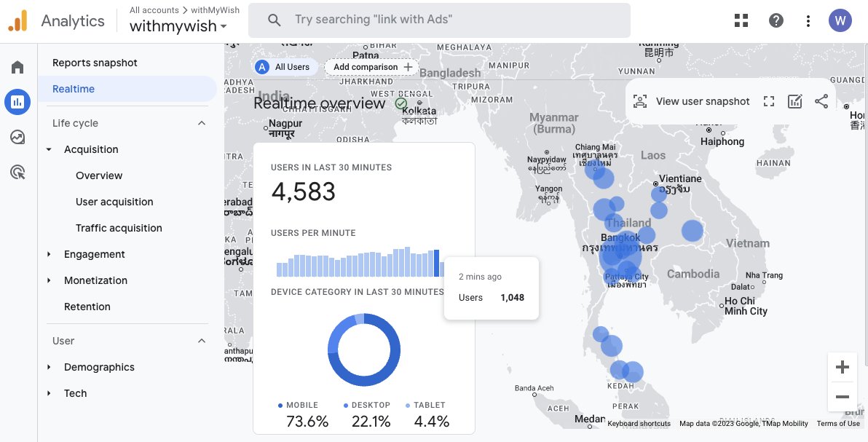This screenshot has width=868, height=442.
Task: Open the three-dot more options menu
Action: 808,20
